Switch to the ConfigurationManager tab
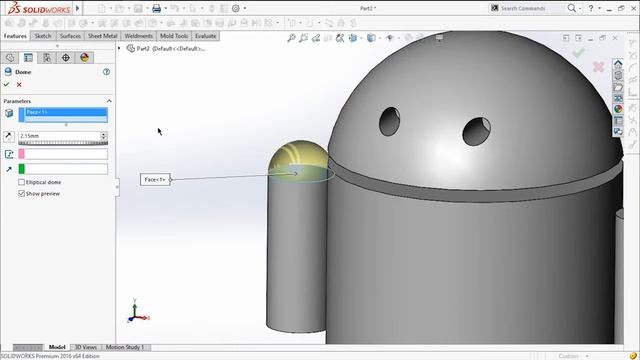This screenshot has width=640, height=360. point(47,58)
